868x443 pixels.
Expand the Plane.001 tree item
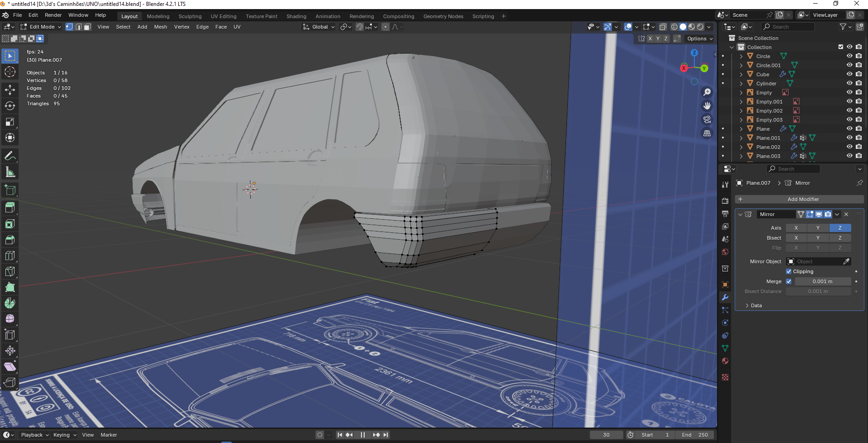741,138
